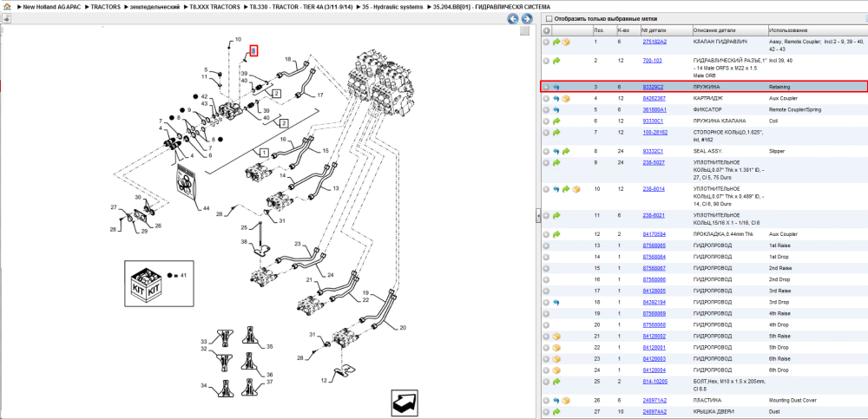This screenshot has width=868, height=419.
Task: Click the green arrow icon in row 27
Action: click(556, 412)
